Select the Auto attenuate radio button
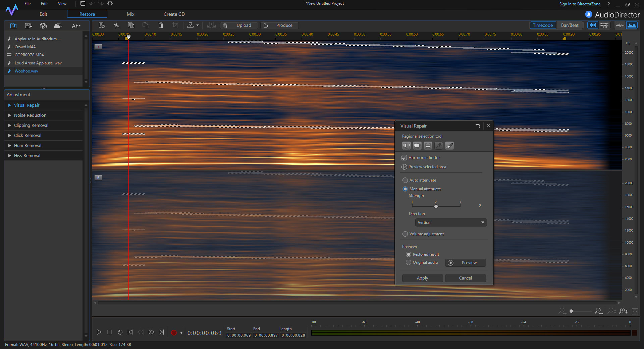 tap(405, 180)
